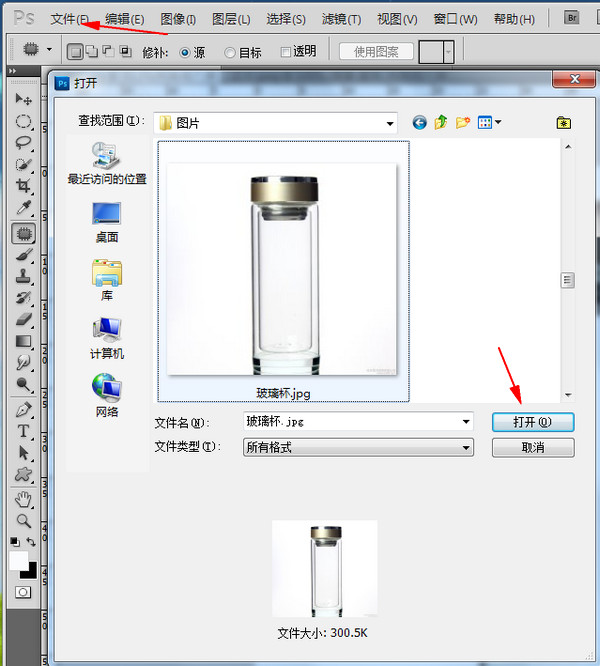Select the 源 (Source) radio button
The image size is (600, 666).
click(185, 53)
